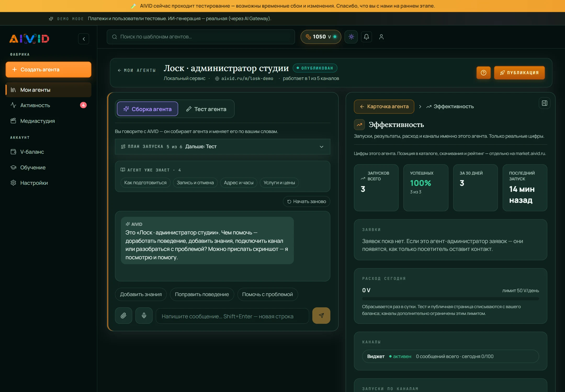565x392 pixels.
Task: Click the Успешных 100% stat card
Action: [x=426, y=188]
